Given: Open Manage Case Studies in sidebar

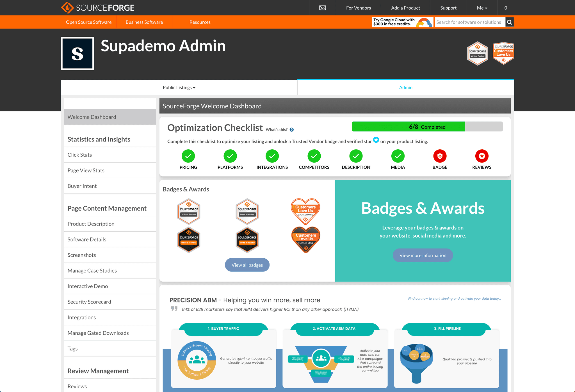Looking at the screenshot, I should (110, 271).
